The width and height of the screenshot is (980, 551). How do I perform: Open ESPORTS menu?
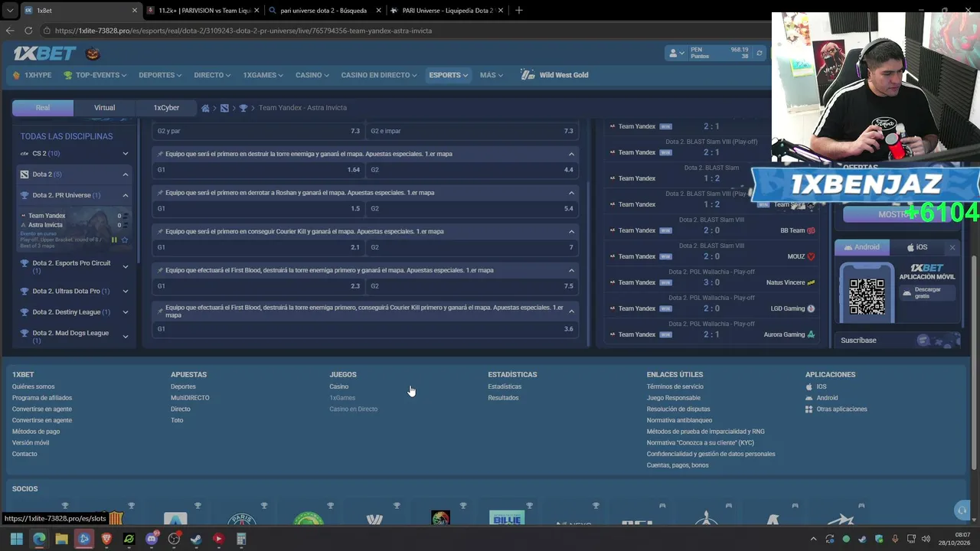click(449, 75)
